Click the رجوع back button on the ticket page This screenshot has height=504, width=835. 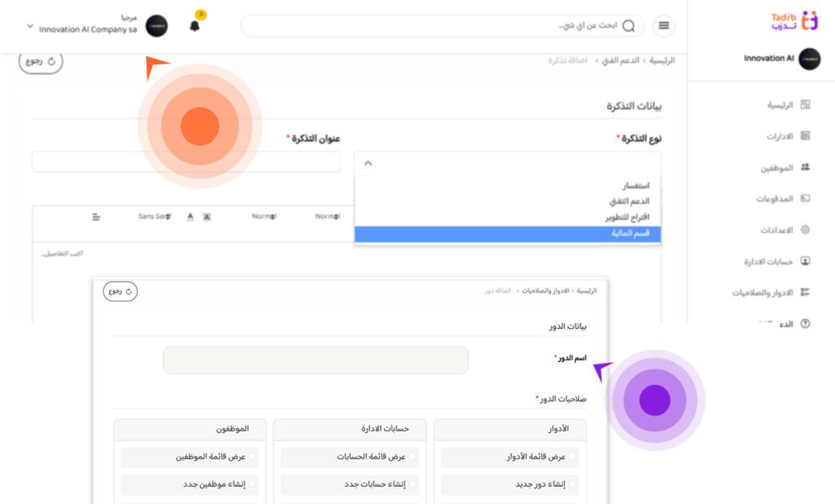coord(41,62)
